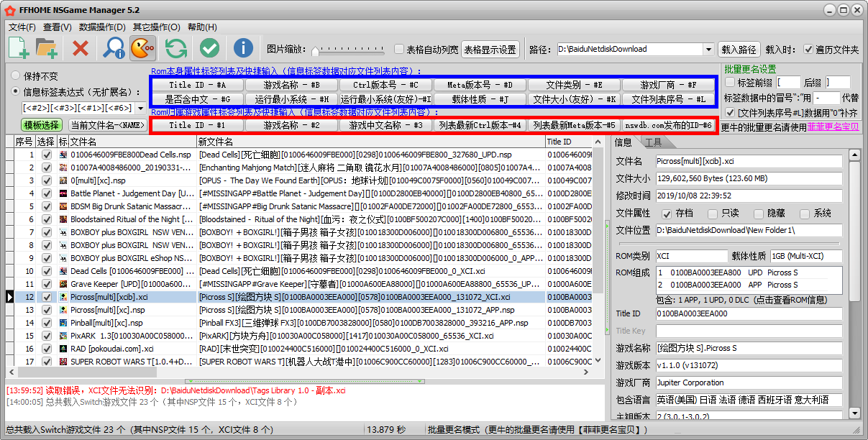Click the add file toolbar icon

19,48
